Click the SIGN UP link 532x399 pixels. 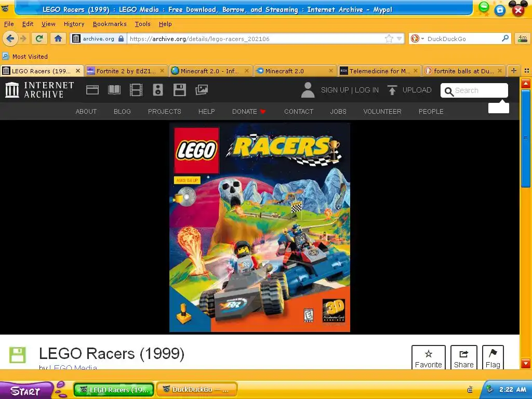coord(335,90)
